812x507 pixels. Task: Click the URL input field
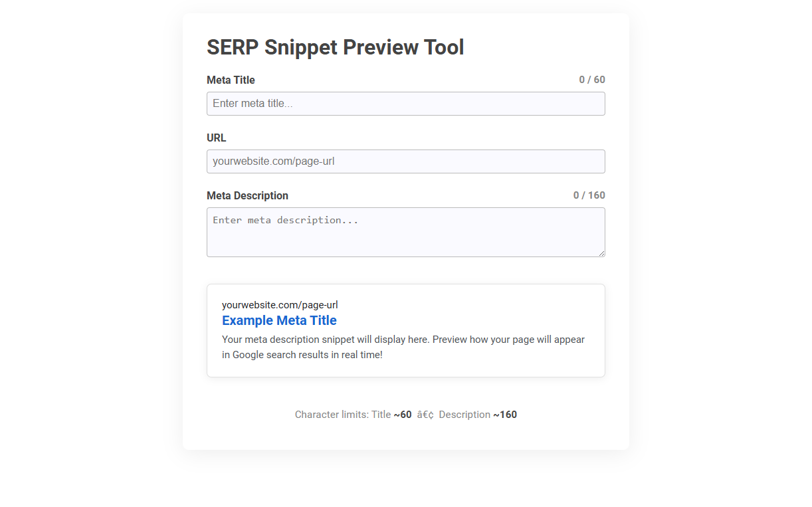coord(405,161)
